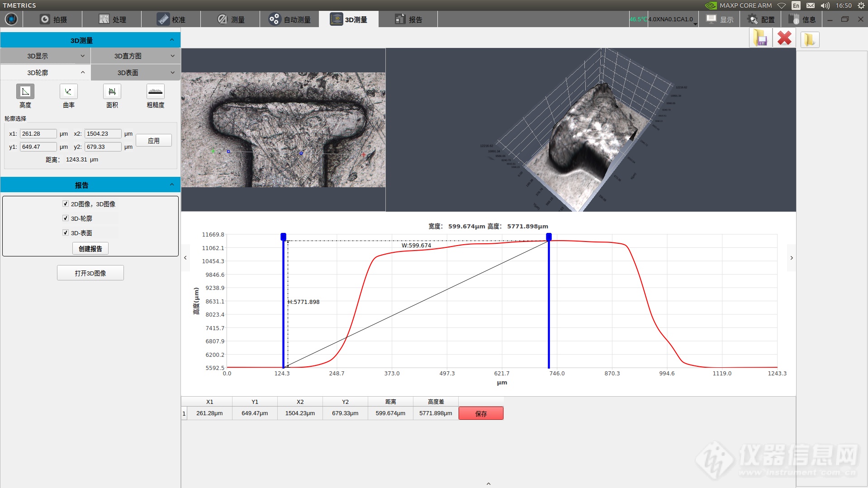Click the right chart expand arrow

click(792, 258)
